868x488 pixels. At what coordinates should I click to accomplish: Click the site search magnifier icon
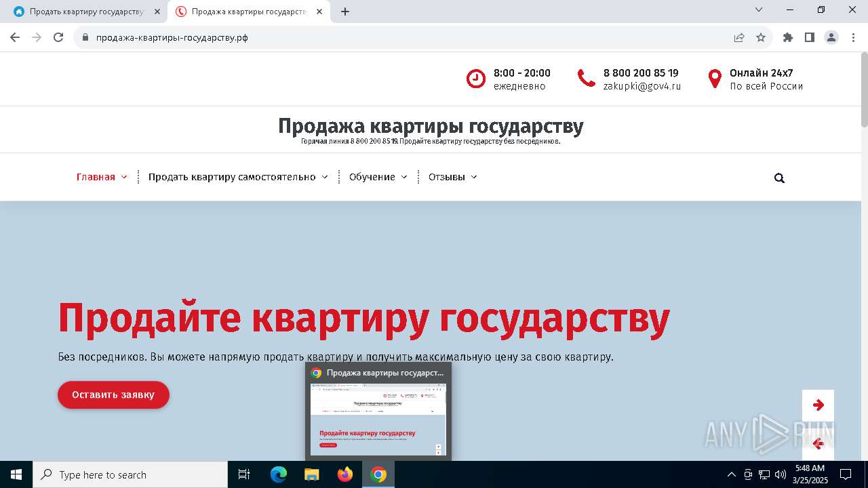pyautogui.click(x=779, y=178)
